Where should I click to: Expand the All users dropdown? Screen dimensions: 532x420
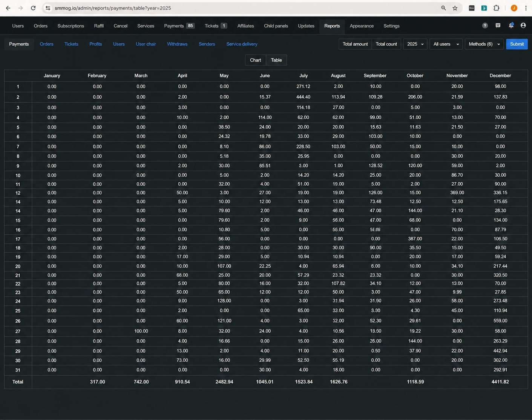coord(446,44)
